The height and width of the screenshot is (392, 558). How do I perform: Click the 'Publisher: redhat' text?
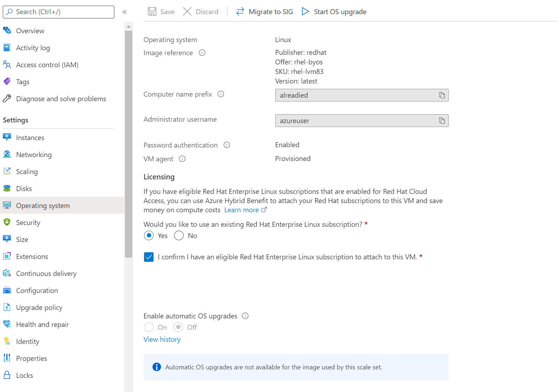(x=301, y=52)
